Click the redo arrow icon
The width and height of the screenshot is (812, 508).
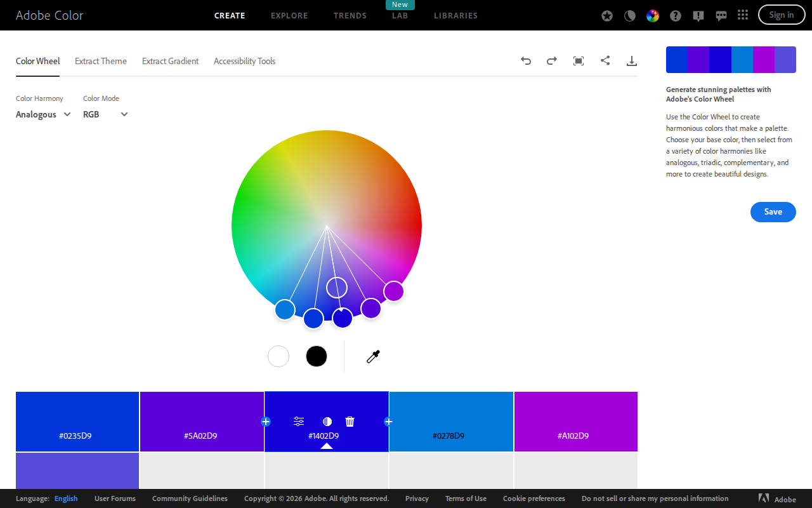coord(552,61)
